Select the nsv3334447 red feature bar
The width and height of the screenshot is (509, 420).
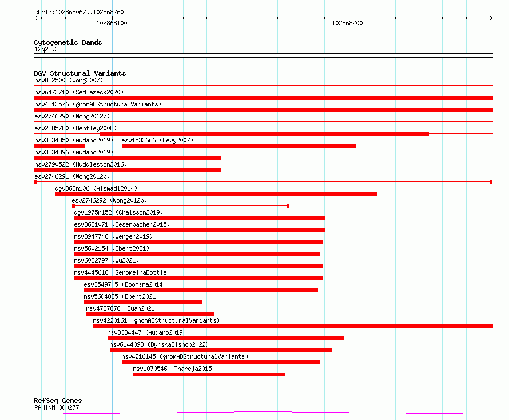pos(225,338)
